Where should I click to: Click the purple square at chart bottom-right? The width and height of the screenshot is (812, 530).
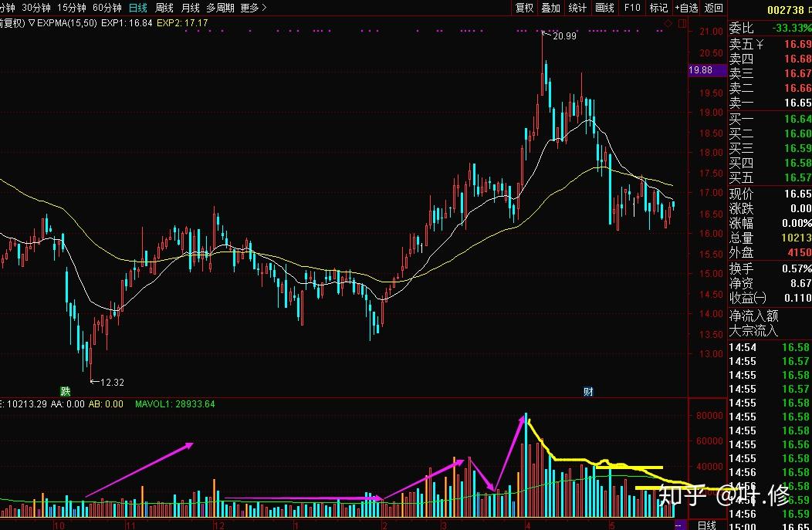coord(679,525)
